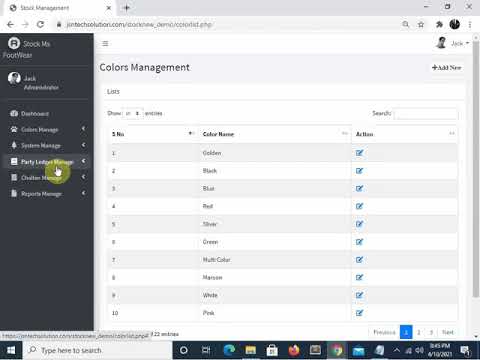Open the Jack user dropdown at top right

coord(453,43)
